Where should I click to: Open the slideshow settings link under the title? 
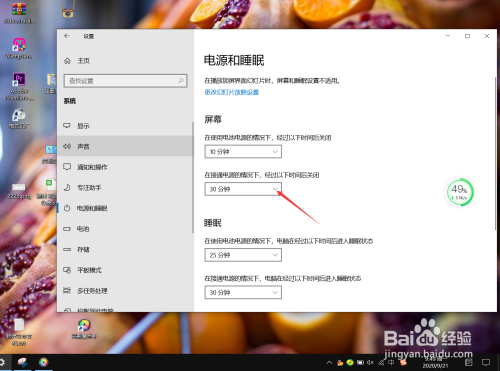point(232,92)
